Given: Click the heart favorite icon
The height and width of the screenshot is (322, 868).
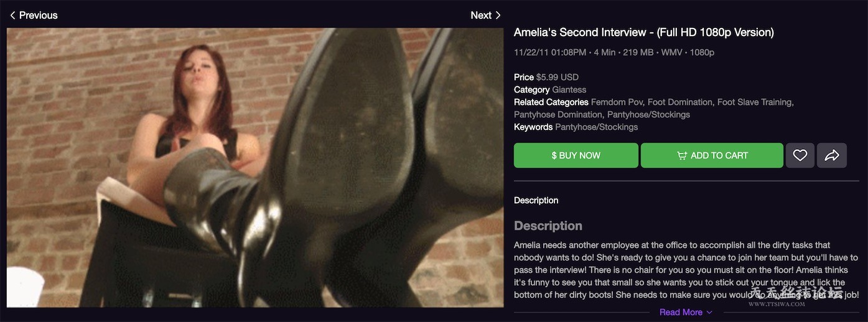Looking at the screenshot, I should click(x=800, y=155).
